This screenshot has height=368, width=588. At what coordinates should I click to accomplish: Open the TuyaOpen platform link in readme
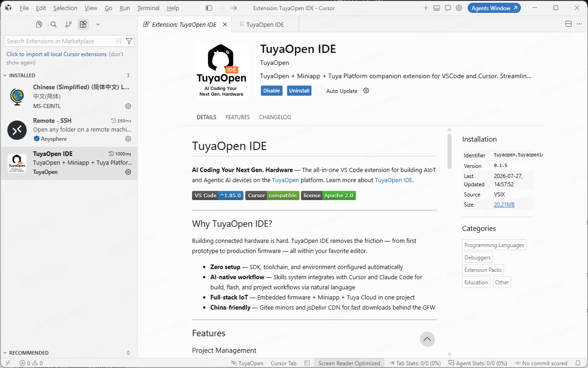click(285, 180)
